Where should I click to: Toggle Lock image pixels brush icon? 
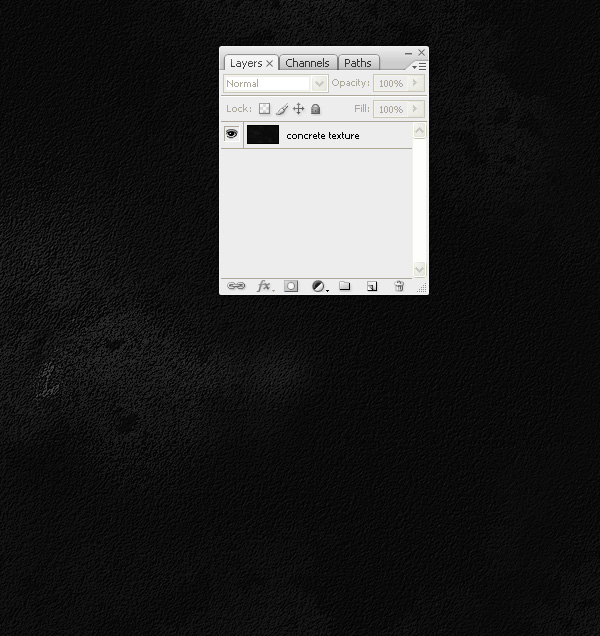[282, 109]
